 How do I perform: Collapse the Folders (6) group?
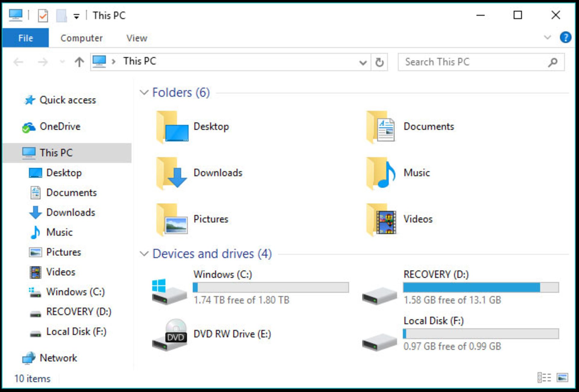point(144,93)
